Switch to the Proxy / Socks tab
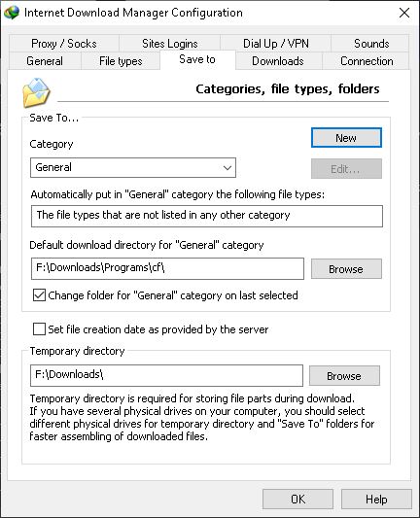 pyautogui.click(x=64, y=44)
